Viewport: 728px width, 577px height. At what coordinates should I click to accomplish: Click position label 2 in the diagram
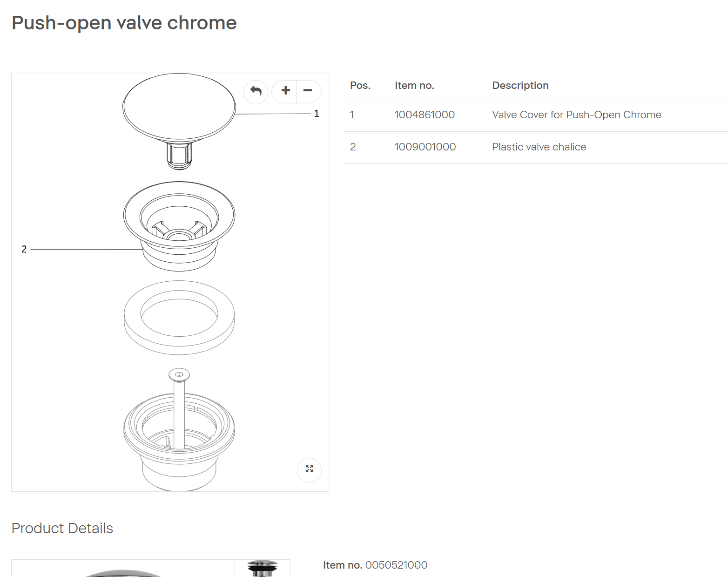tap(24, 249)
